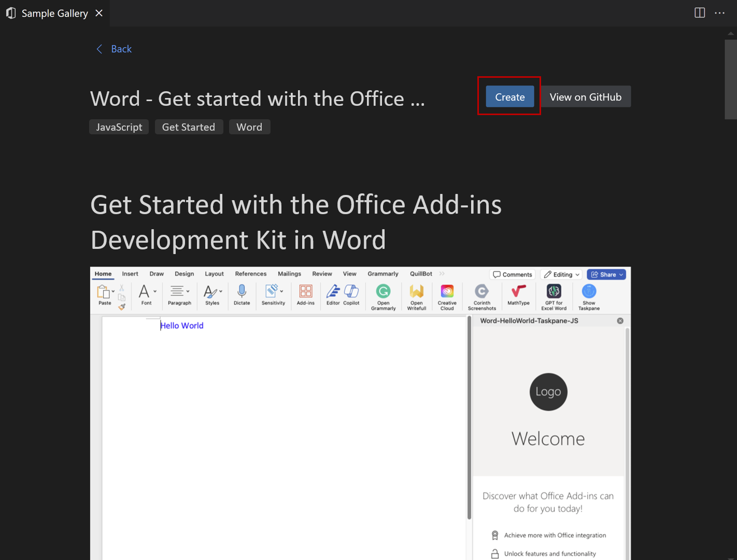Click the Styles icon in the Word ribbon
The height and width of the screenshot is (560, 737).
[x=210, y=291]
